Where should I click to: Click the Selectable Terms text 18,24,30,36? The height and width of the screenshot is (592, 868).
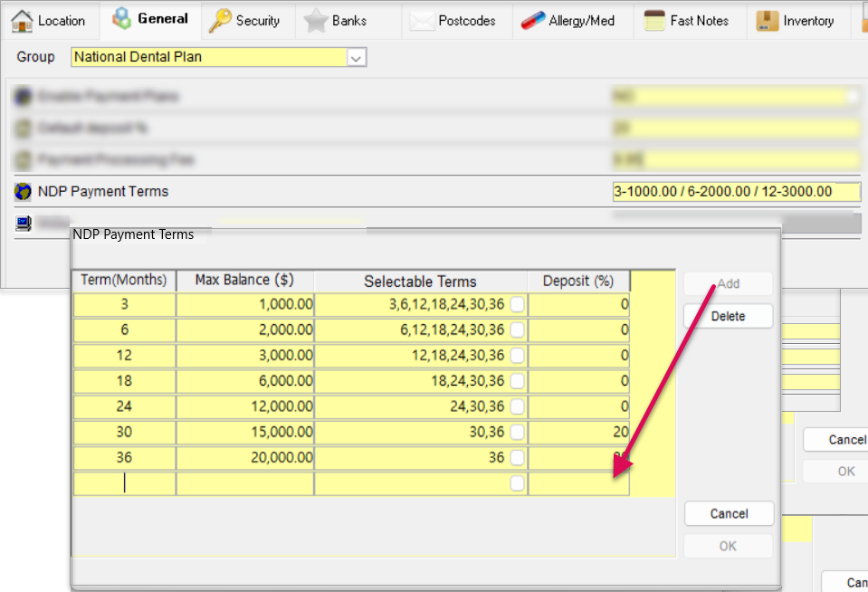point(468,381)
